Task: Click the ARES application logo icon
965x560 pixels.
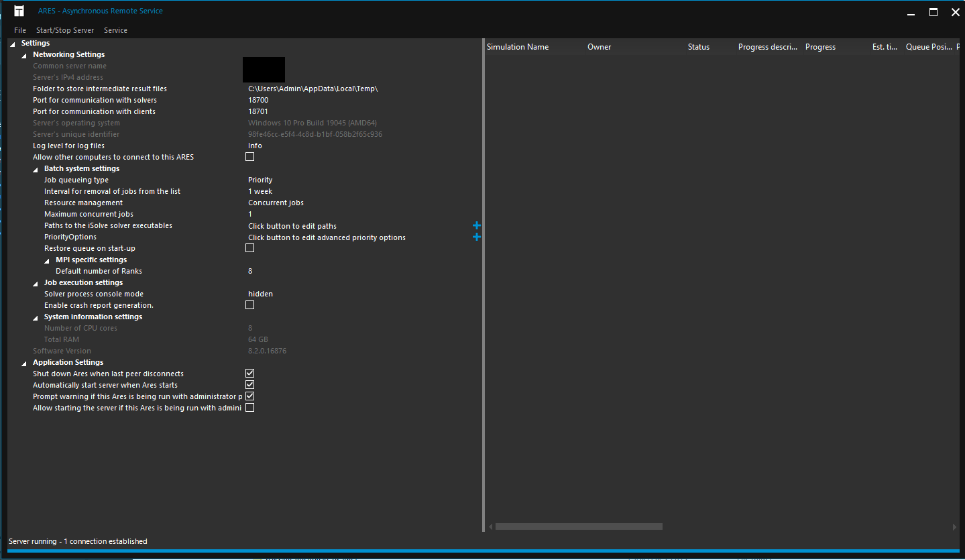Action: [x=19, y=11]
